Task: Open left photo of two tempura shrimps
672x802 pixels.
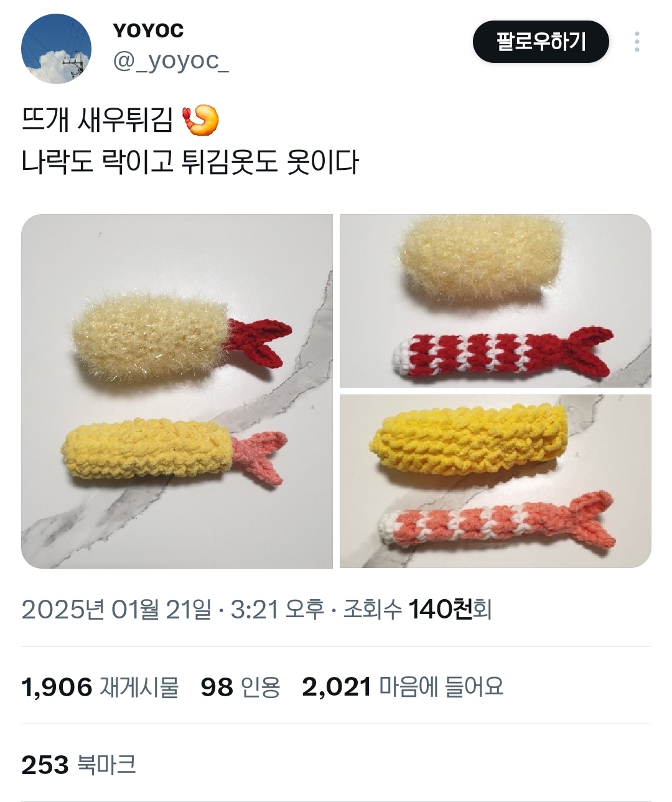Action: coord(177,391)
